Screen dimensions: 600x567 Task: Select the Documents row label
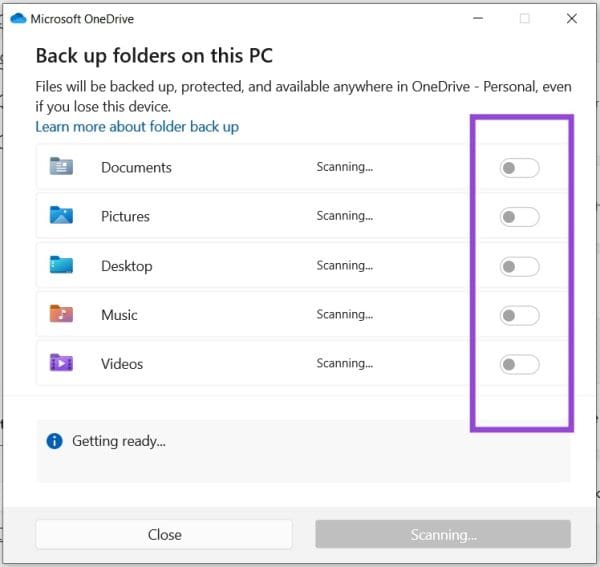click(136, 168)
